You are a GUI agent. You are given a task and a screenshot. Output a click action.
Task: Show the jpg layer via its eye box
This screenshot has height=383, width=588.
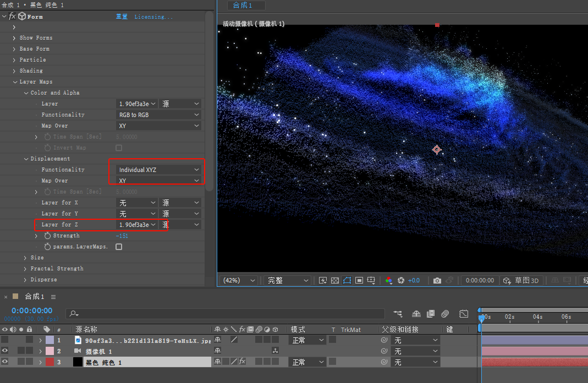pyautogui.click(x=4, y=340)
